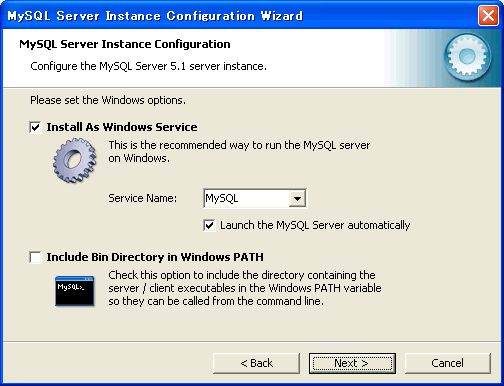Click the Launch the MySQL Server automatically label
Screen dimensions: 504x386
(315, 225)
